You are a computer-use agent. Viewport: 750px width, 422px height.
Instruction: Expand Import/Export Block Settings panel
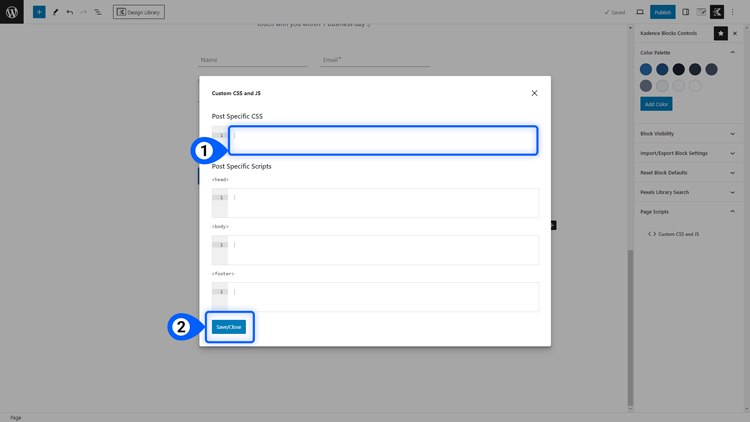click(x=687, y=153)
